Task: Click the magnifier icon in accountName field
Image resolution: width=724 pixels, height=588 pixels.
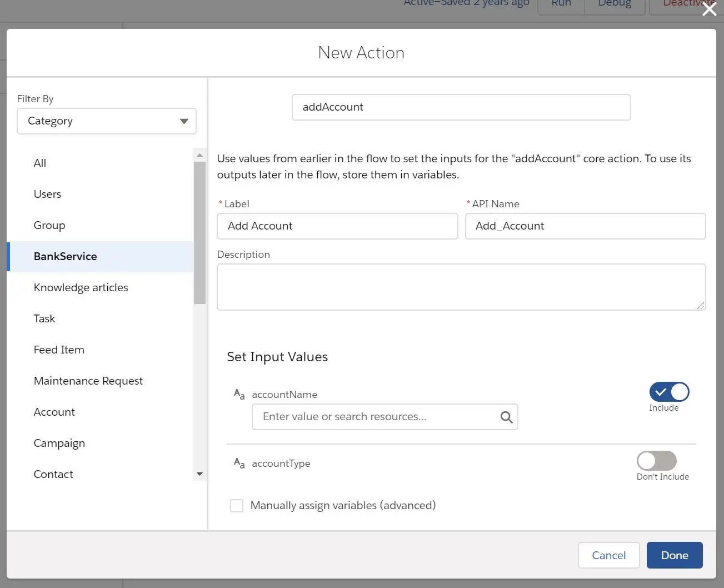Action: click(x=506, y=417)
